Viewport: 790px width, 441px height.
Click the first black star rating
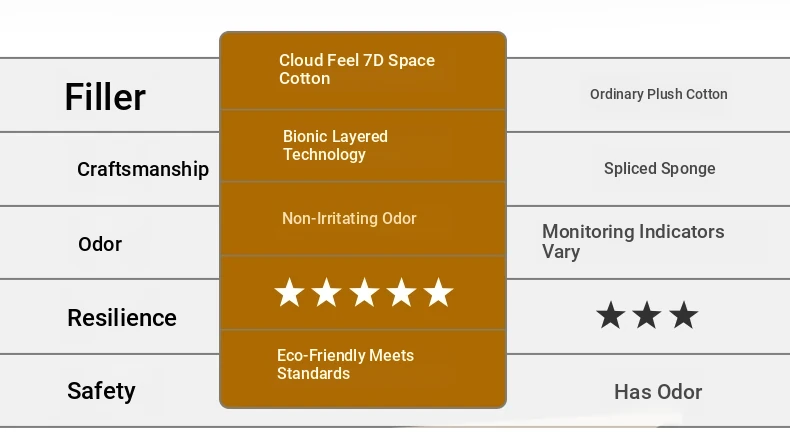click(611, 316)
